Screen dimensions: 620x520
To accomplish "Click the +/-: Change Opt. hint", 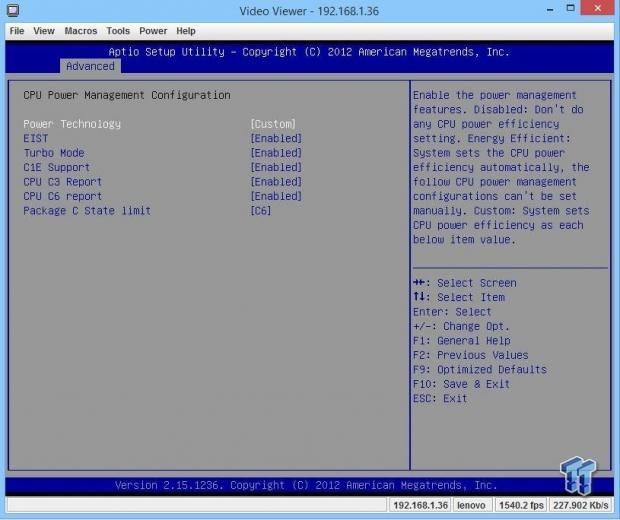I will tap(461, 326).
